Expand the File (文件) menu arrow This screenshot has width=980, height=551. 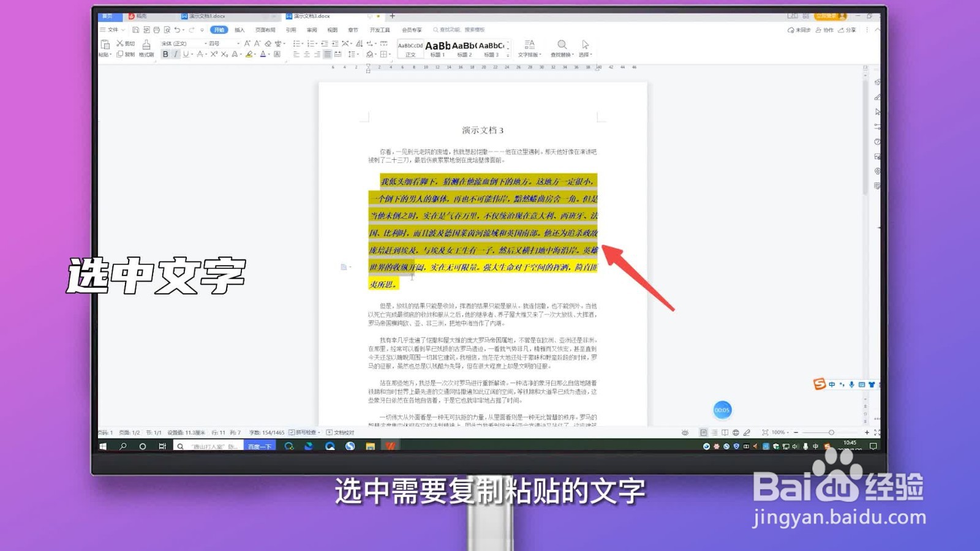[x=123, y=30]
